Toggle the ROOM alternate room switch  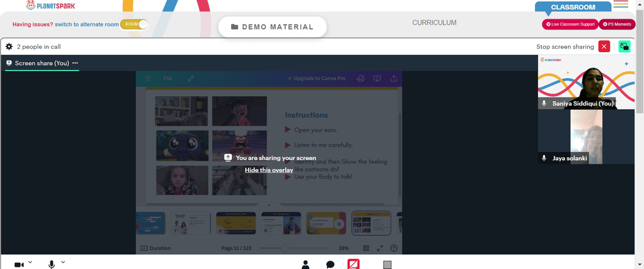tap(134, 25)
